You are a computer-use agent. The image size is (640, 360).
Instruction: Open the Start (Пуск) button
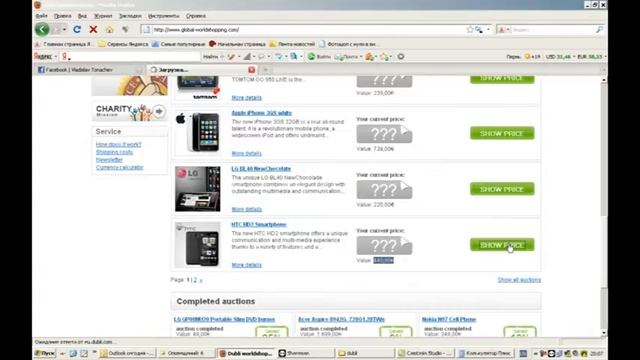point(44,353)
